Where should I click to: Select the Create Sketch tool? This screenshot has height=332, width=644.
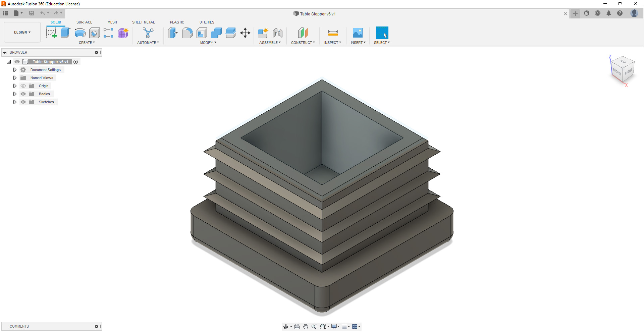coord(51,33)
